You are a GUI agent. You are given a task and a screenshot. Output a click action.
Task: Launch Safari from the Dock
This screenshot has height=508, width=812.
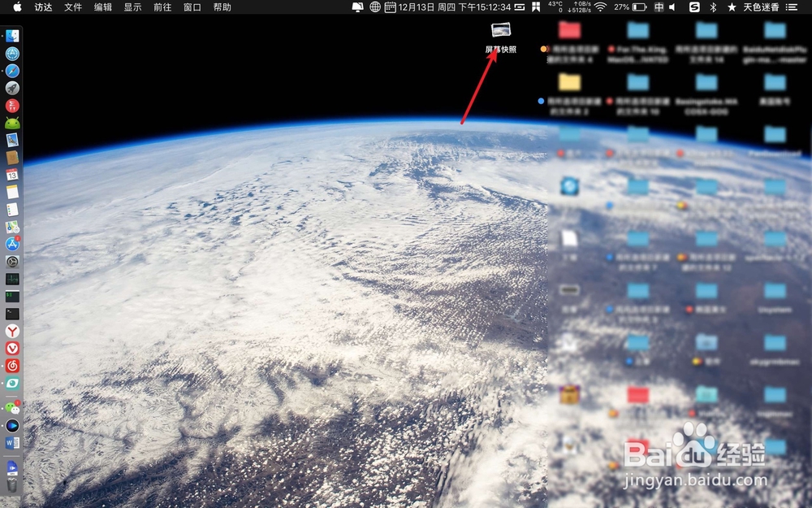tap(12, 71)
